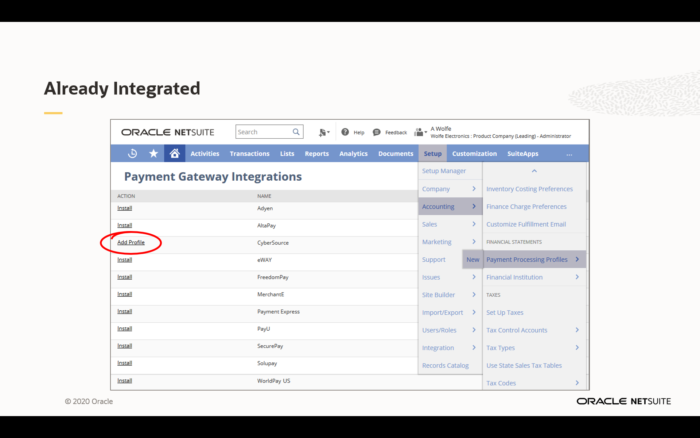Open the Create New icon menu

pyautogui.click(x=324, y=132)
